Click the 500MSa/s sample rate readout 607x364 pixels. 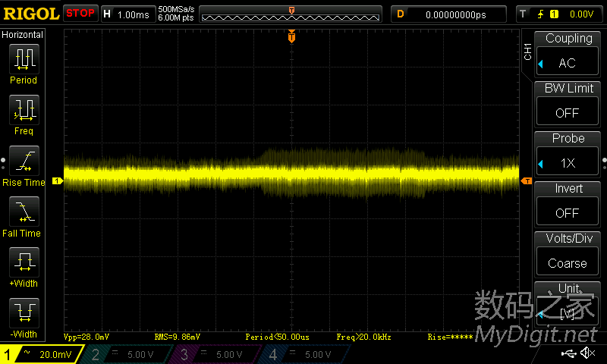tap(176, 10)
